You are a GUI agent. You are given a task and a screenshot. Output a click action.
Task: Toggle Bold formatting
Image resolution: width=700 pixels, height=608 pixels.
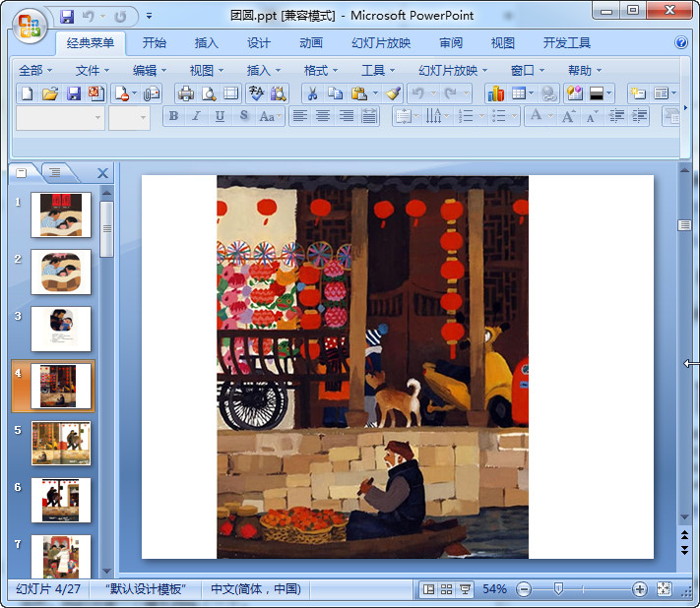pyautogui.click(x=173, y=116)
